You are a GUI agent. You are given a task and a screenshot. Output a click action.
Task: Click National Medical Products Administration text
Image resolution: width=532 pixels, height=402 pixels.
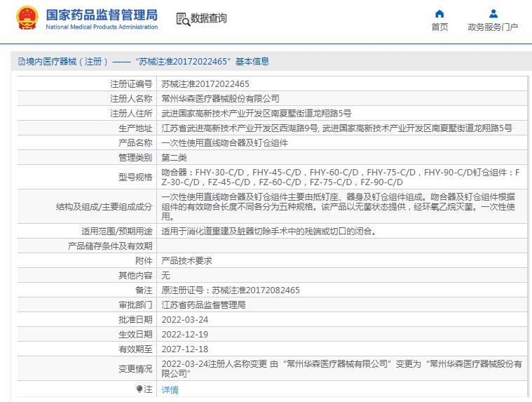(102, 27)
